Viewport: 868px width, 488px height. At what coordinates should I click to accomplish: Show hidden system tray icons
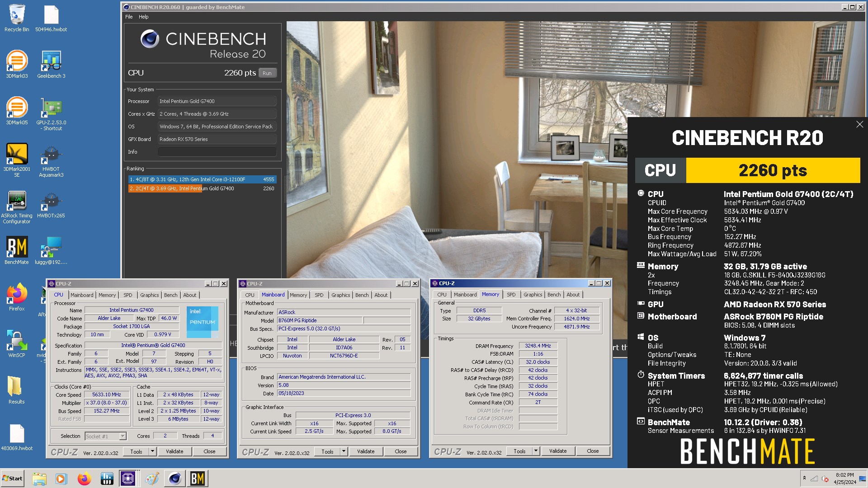(x=804, y=478)
